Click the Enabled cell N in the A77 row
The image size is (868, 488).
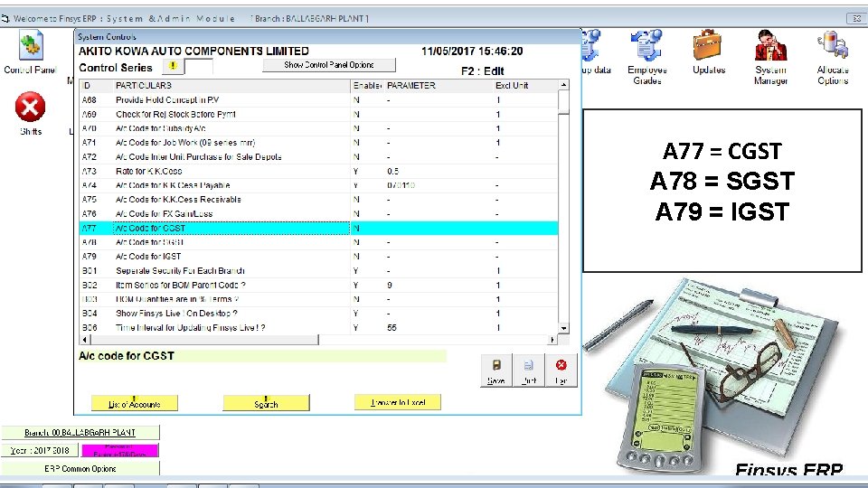click(368, 228)
